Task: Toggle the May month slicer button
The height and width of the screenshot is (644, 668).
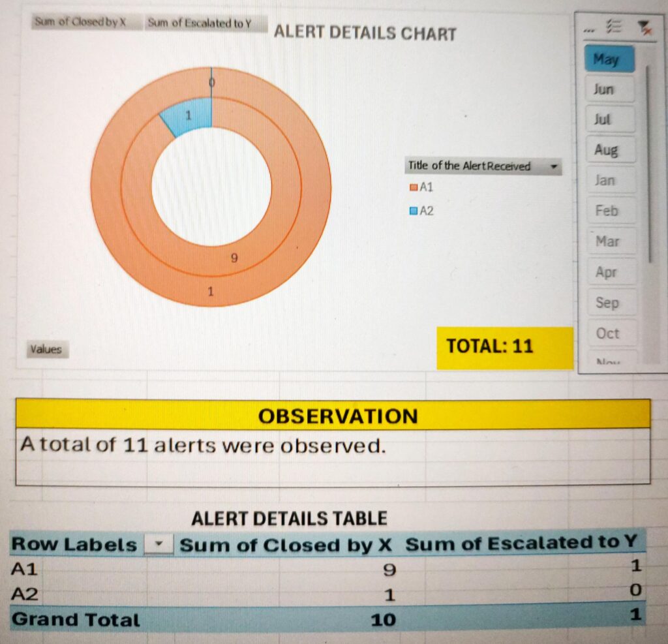Action: point(609,59)
